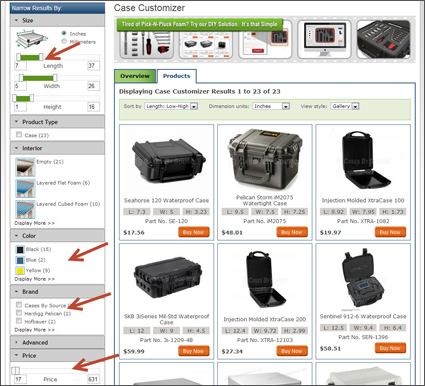Screen dimensions: 425x386
Task: Open Seahorse 120 Waterproof Case image
Action: (168, 161)
